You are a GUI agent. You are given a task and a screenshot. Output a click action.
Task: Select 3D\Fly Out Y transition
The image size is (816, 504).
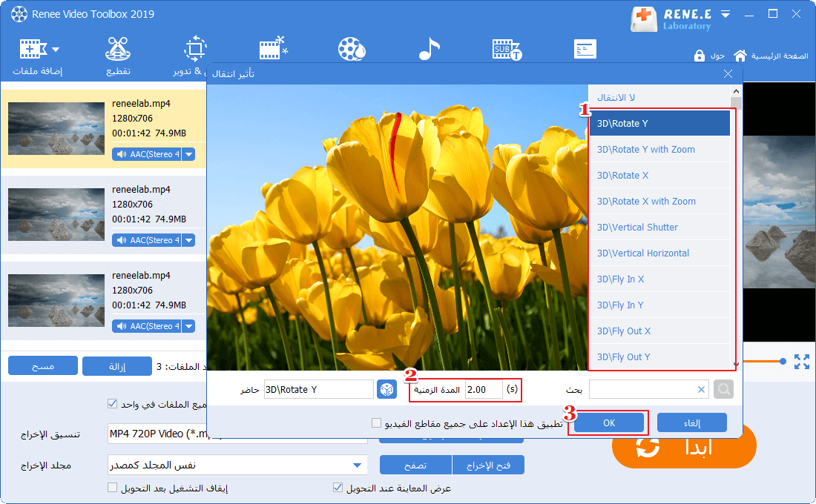(x=659, y=357)
